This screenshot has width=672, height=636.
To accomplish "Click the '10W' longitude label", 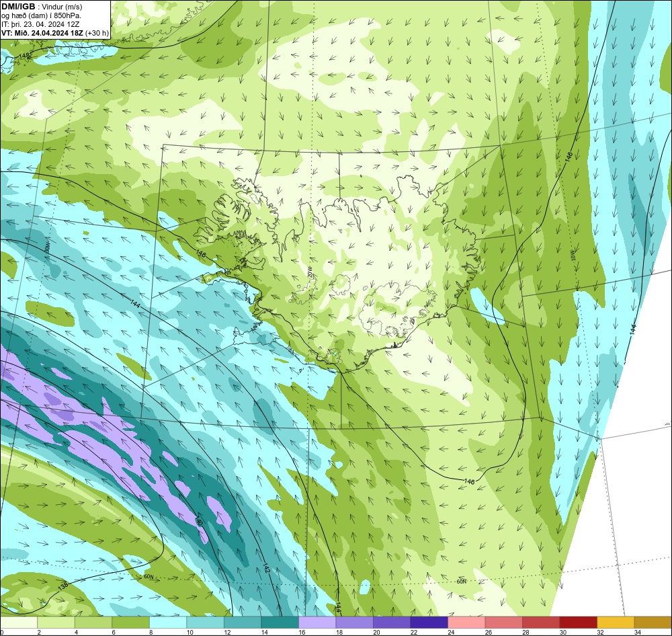I will coord(573,255).
